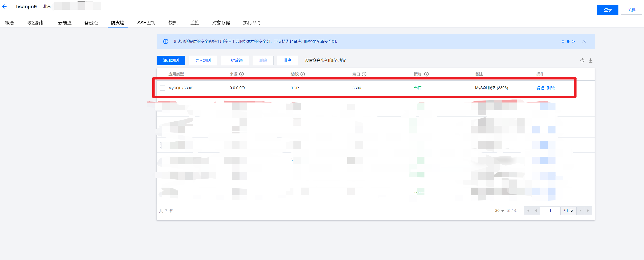Click the TCP protocol cell

click(x=295, y=88)
